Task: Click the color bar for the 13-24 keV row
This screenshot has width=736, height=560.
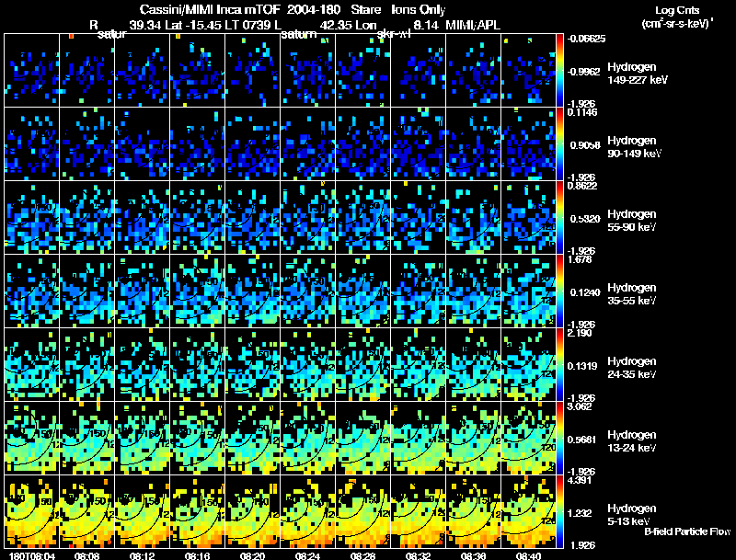Action: click(x=559, y=439)
